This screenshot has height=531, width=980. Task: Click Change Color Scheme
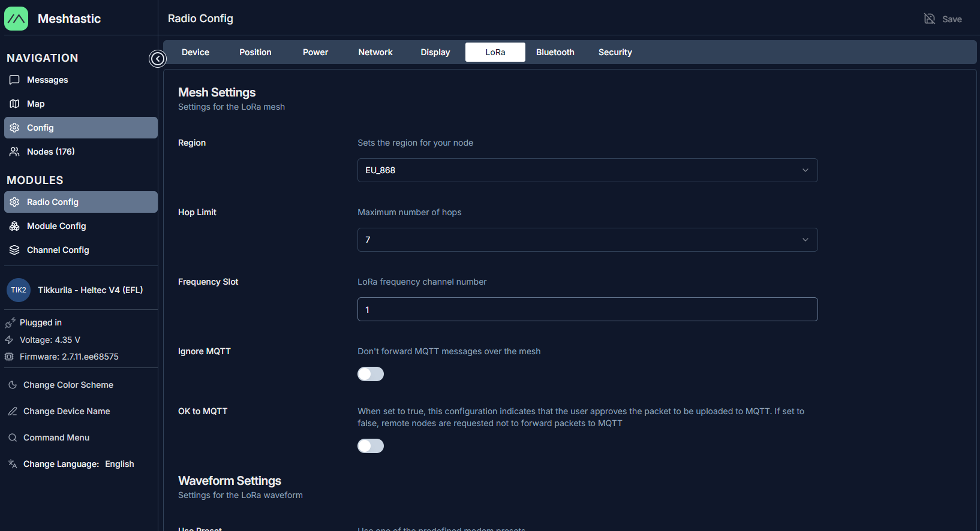68,385
